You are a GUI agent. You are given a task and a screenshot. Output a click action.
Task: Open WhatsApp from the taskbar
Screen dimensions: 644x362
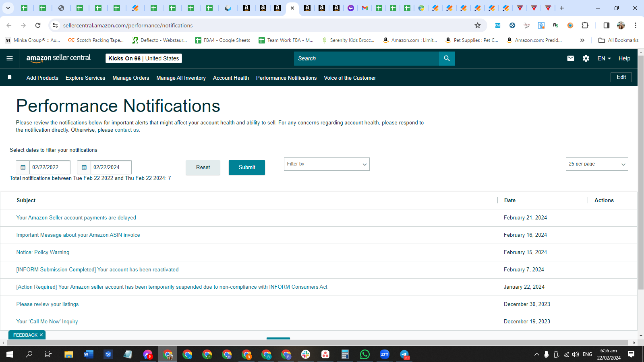(x=365, y=354)
